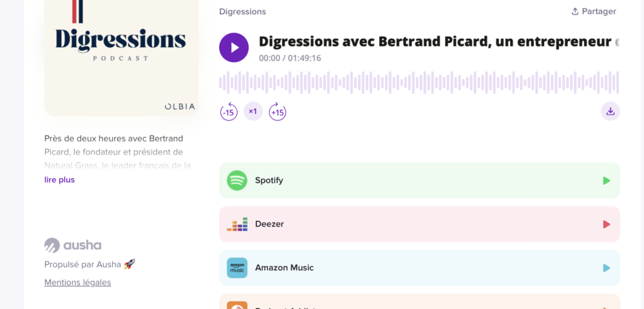Change playback speed x1
The image size is (644, 309).
pos(253,111)
